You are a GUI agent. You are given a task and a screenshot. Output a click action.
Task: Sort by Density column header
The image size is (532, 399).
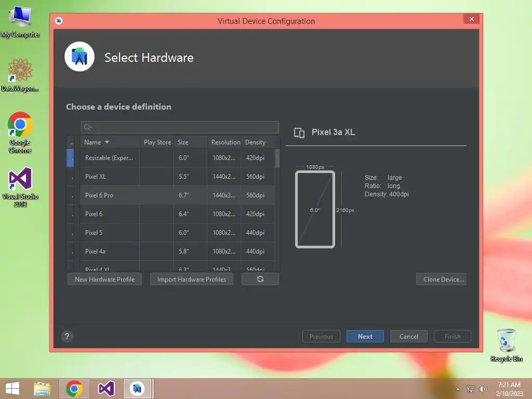258,142
